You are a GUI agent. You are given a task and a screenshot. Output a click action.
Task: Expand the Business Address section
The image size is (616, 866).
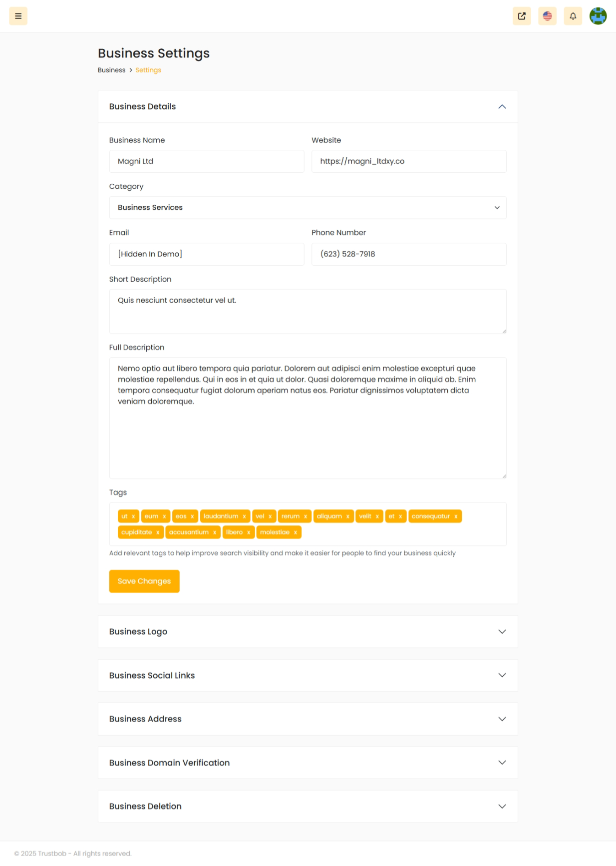click(308, 719)
